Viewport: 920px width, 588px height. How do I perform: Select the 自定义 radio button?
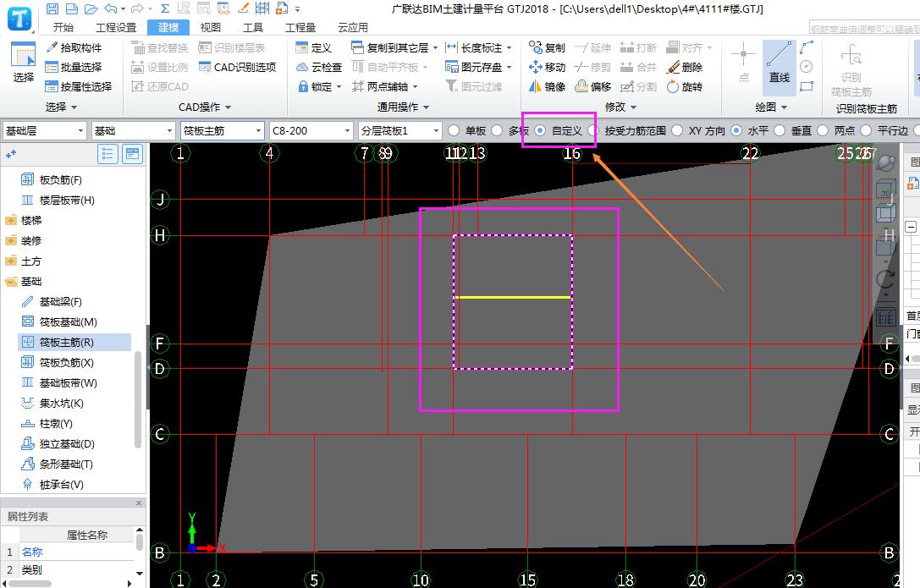(540, 130)
